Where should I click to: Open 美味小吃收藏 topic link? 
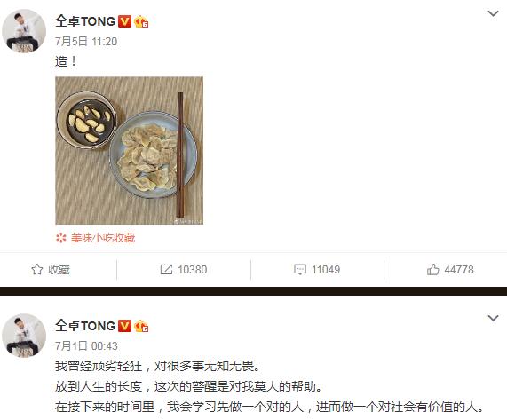coord(103,238)
